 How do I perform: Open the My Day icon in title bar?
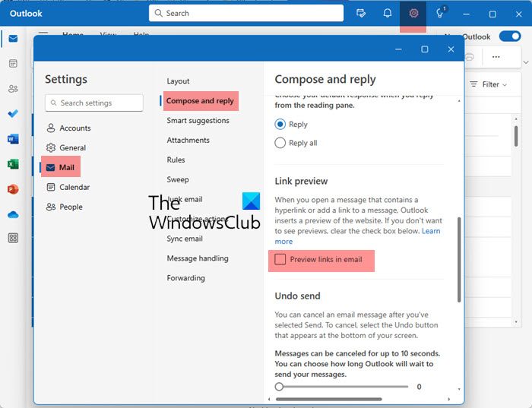click(x=361, y=14)
